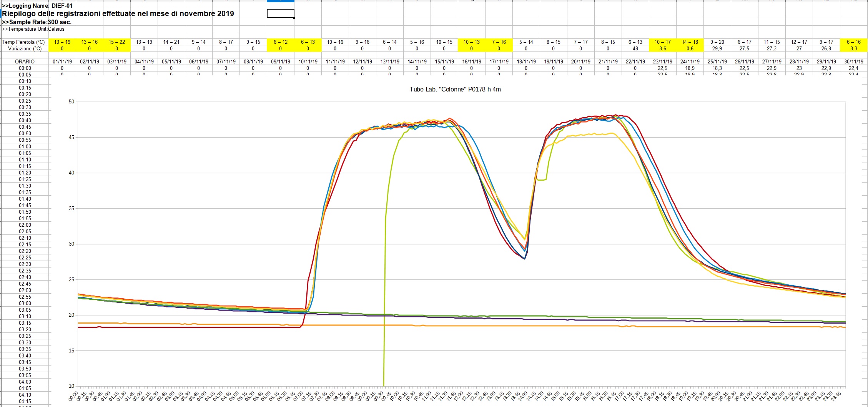This screenshot has height=407, width=868.
Task: Click the chart title "Tubo Lab. Colonne P0178"
Action: 455,90
